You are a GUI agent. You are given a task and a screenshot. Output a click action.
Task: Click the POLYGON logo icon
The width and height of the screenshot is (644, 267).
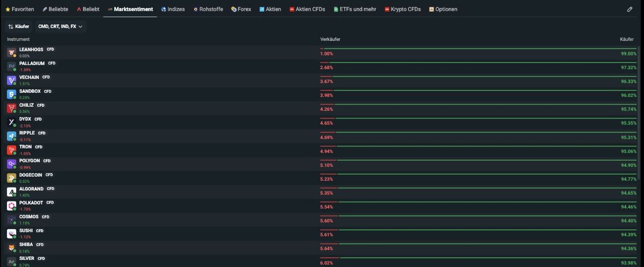12,164
